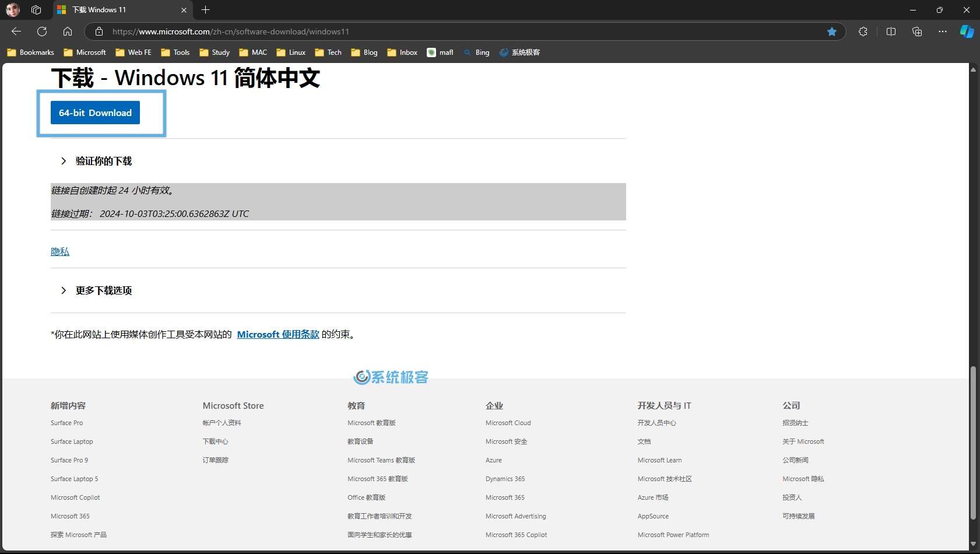Open the tab actions workspace icon
980x554 pixels.
coord(36,10)
